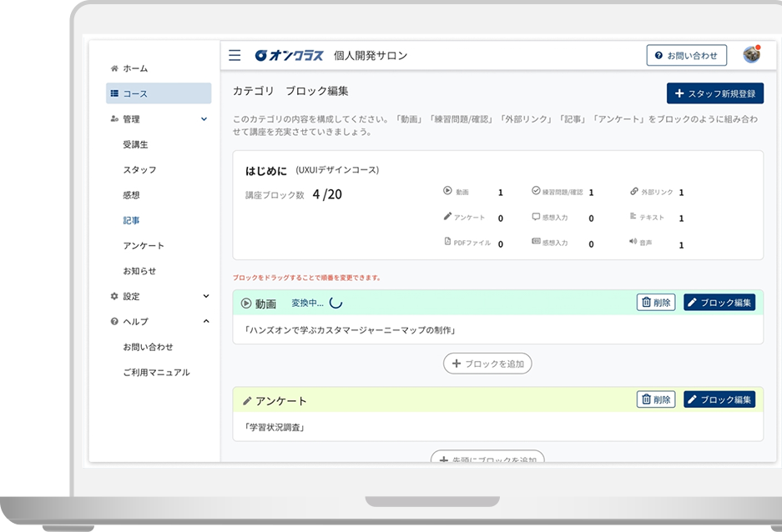Image resolution: width=782 pixels, height=532 pixels.
Task: Click the ヘルプ question mark icon
Action: 114,321
